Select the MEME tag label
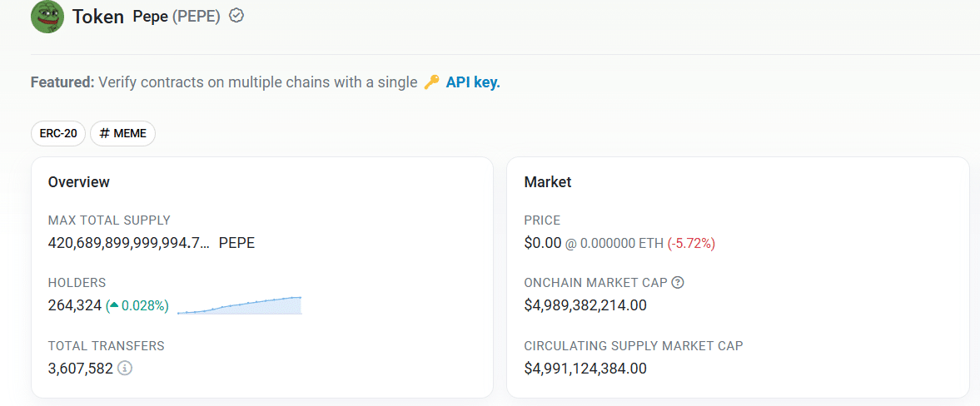 130,133
